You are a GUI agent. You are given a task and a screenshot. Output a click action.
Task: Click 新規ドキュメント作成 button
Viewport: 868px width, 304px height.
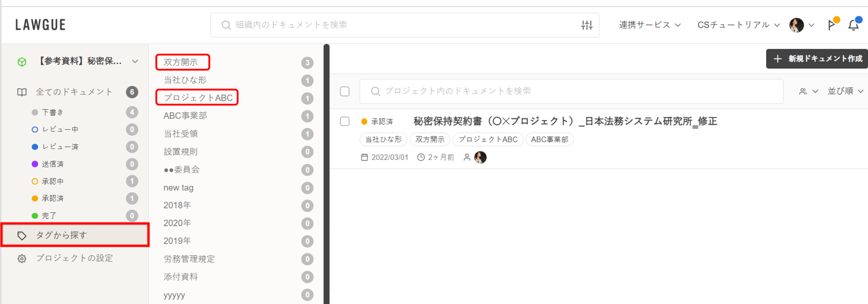pyautogui.click(x=816, y=59)
